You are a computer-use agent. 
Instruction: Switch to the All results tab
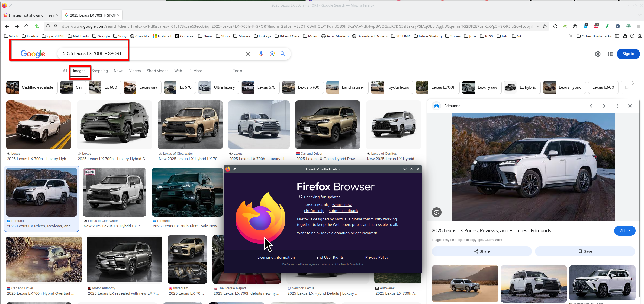tap(65, 71)
